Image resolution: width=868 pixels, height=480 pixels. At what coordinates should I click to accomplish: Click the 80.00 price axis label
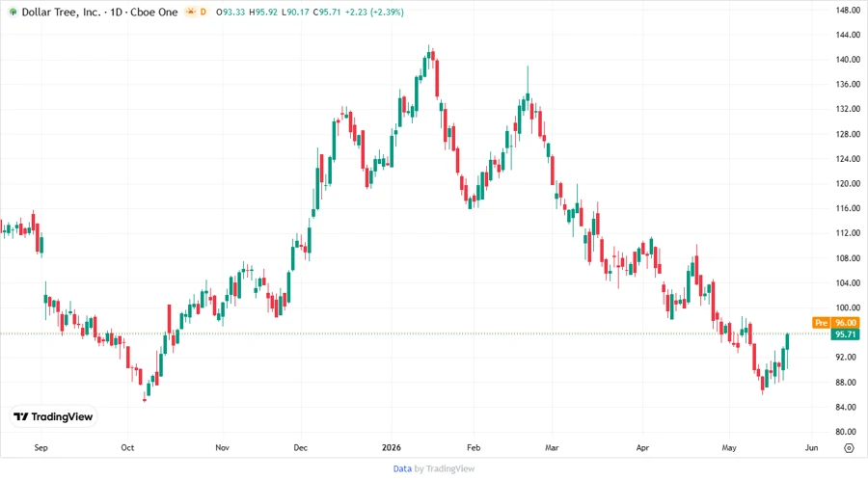click(848, 432)
